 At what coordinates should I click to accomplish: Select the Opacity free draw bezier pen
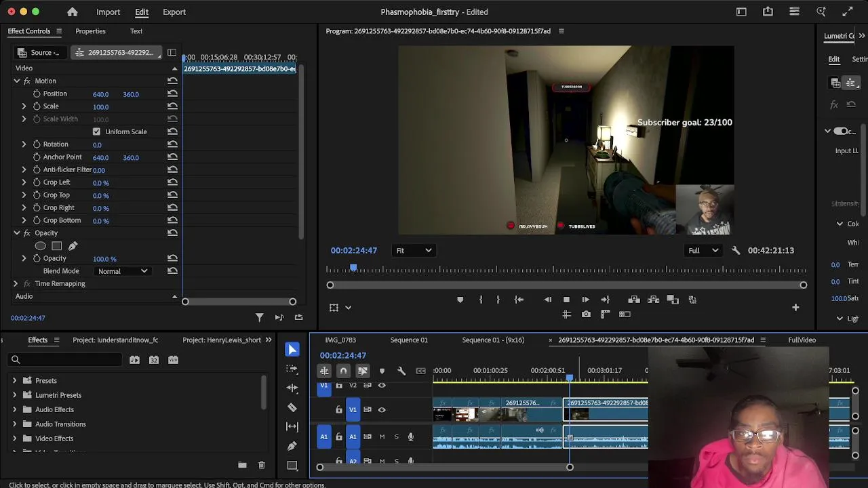73,246
